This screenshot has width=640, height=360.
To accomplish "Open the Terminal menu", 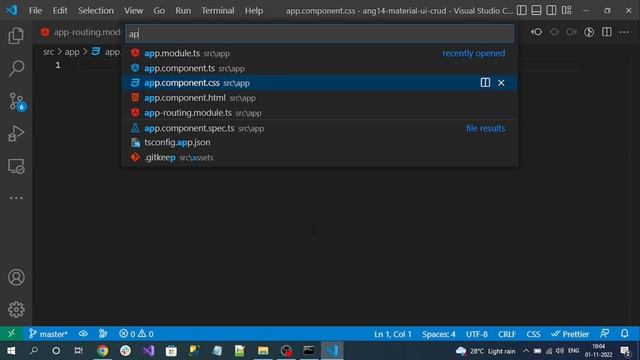I will click(218, 11).
